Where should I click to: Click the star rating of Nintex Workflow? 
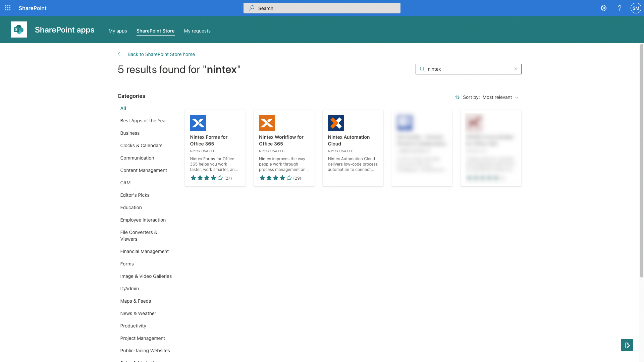click(x=276, y=178)
